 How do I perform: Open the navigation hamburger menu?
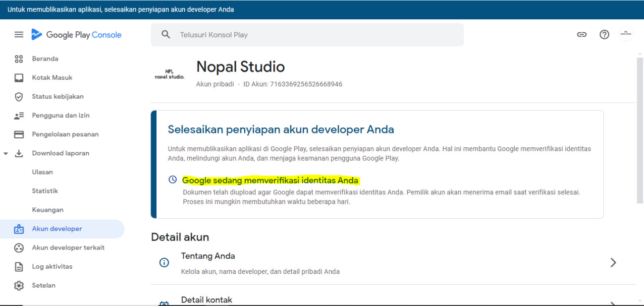tap(19, 34)
